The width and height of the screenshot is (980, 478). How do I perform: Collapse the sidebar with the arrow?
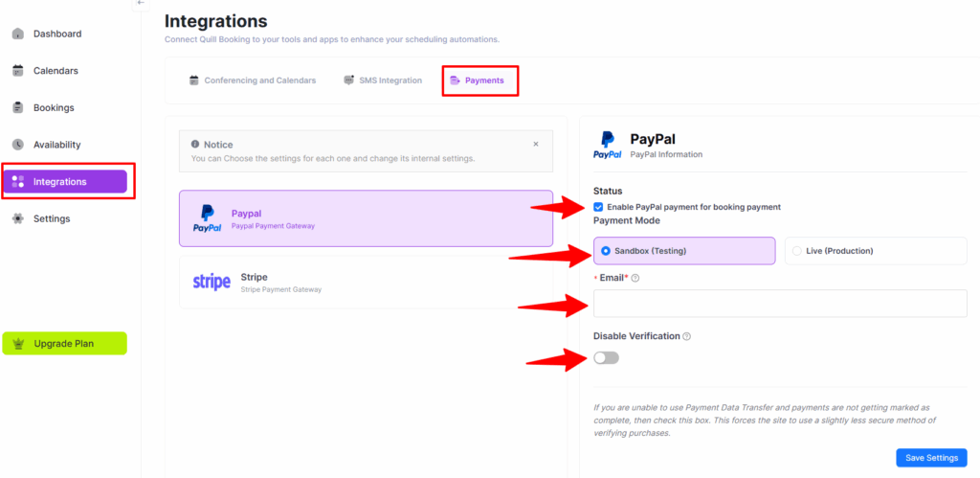point(141,3)
